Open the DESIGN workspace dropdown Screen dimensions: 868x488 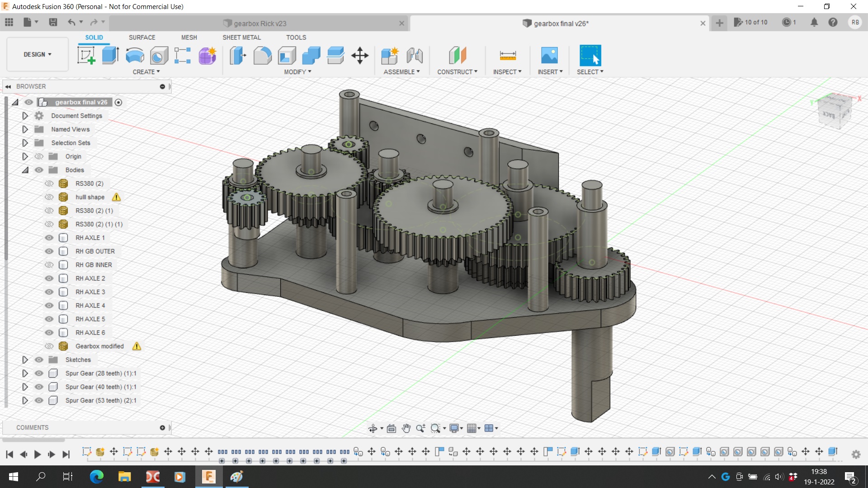(x=38, y=54)
